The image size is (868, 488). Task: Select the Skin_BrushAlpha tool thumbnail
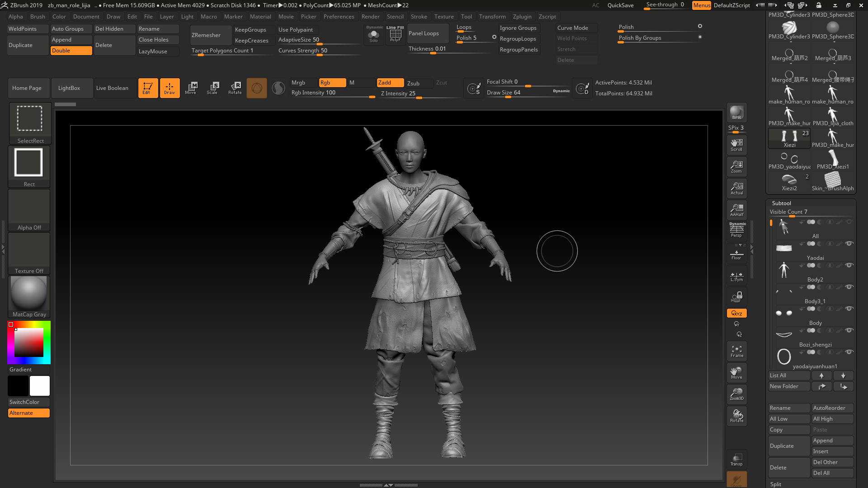833,182
